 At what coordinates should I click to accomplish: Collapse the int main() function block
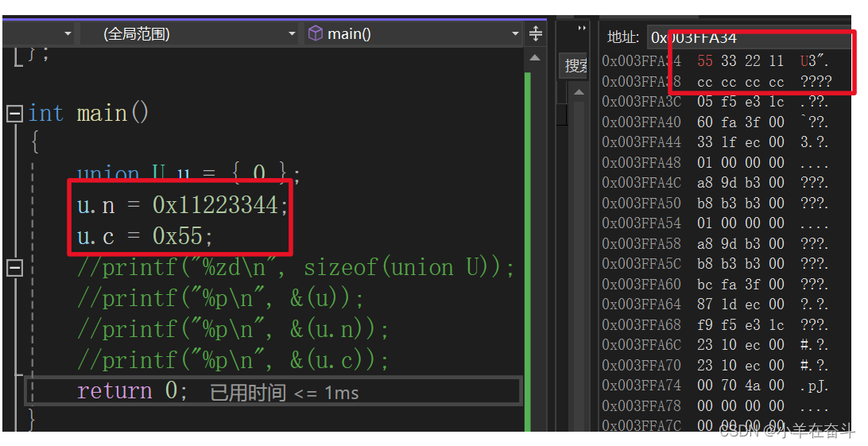click(x=14, y=114)
